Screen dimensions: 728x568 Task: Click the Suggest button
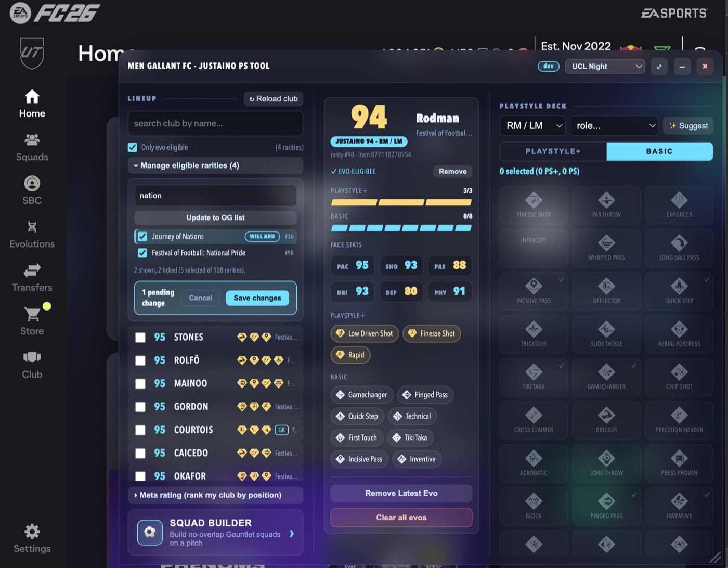[x=688, y=125]
